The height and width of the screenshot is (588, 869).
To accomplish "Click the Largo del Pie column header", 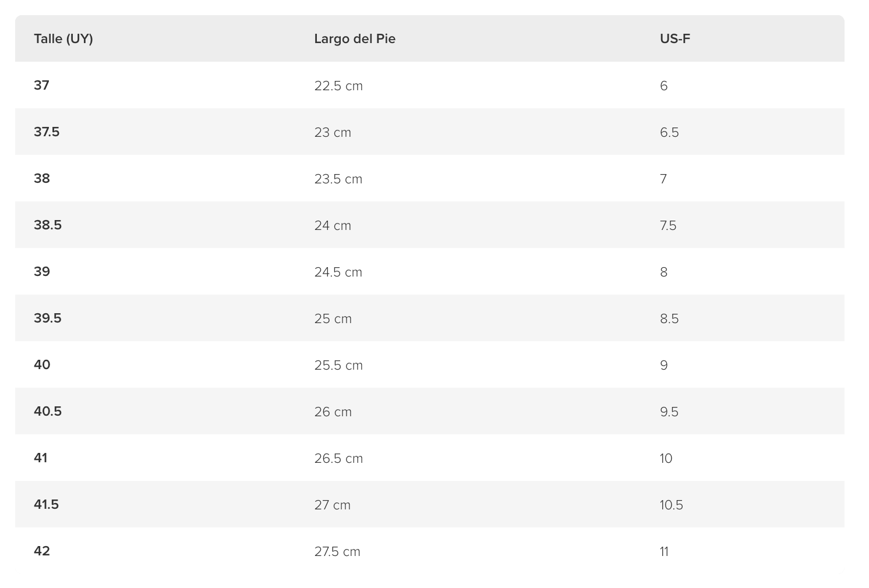I will tap(355, 39).
